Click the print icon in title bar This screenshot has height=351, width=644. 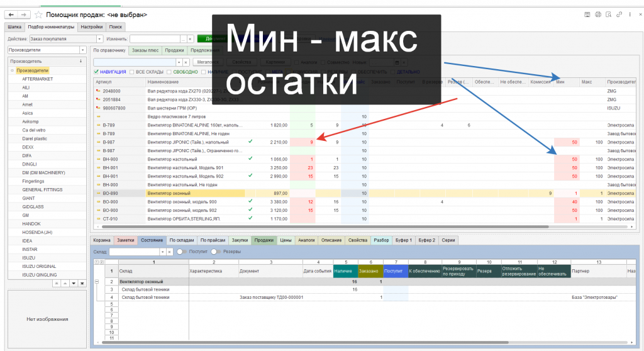click(x=598, y=14)
